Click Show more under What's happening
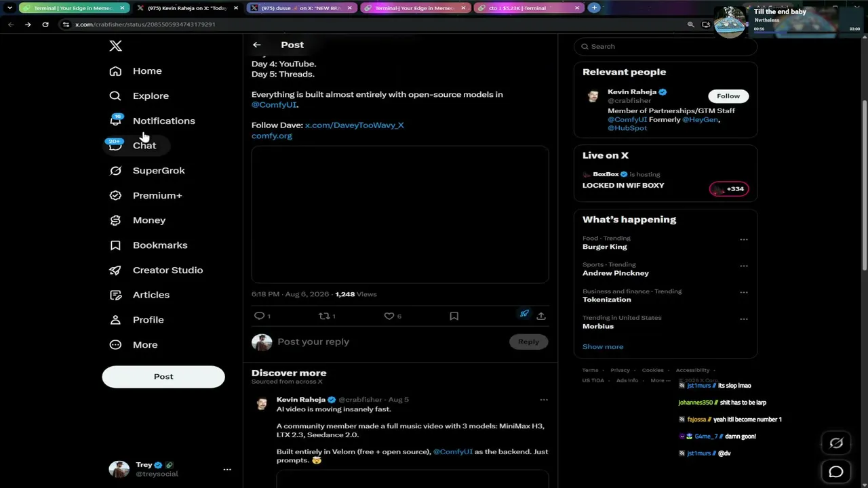The width and height of the screenshot is (868, 488). point(603,347)
